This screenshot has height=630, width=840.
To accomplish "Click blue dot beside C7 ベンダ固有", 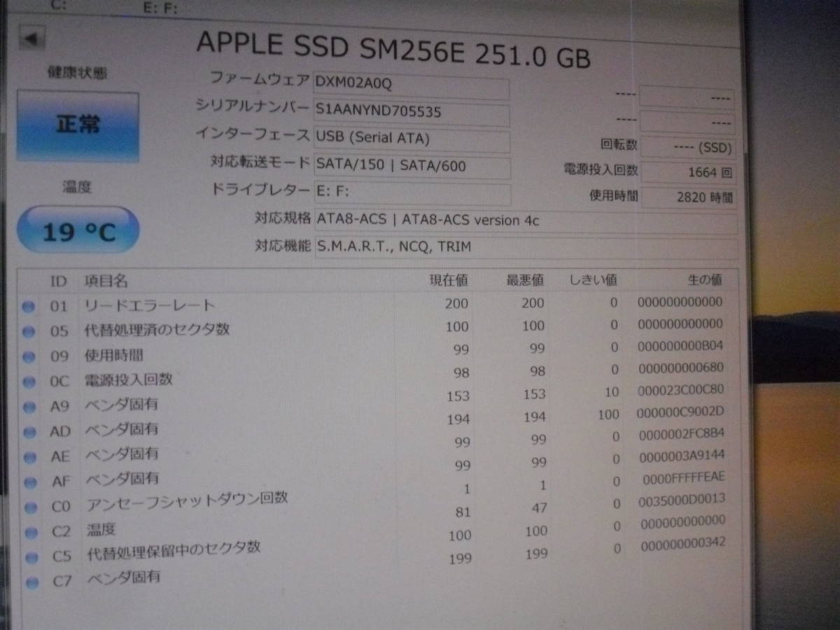I will pos(28,579).
